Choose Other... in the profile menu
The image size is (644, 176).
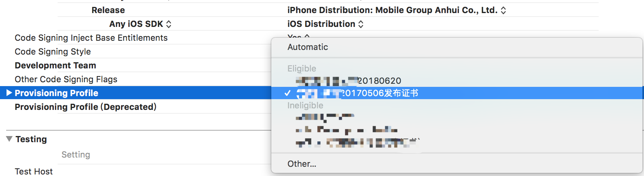click(302, 164)
